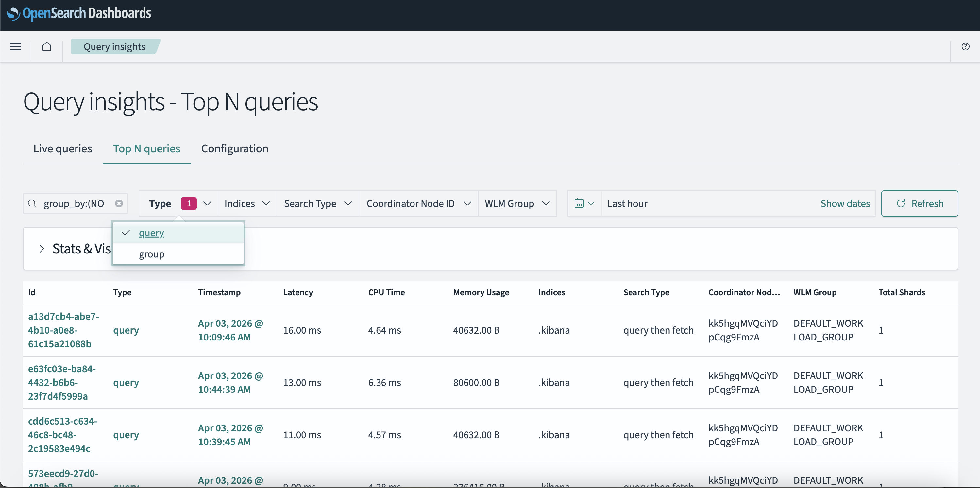Click the OpenSearch Dashboards logo
980x488 pixels.
(79, 13)
